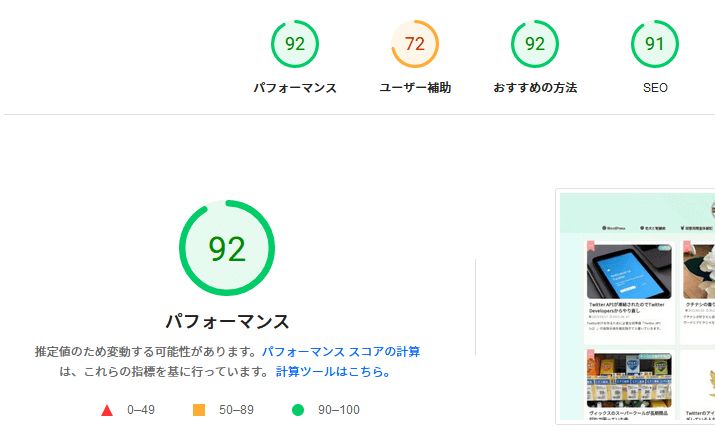Open the パフォーマンス スコアの計算 link
Screen dimensions: 715x444
(341, 352)
